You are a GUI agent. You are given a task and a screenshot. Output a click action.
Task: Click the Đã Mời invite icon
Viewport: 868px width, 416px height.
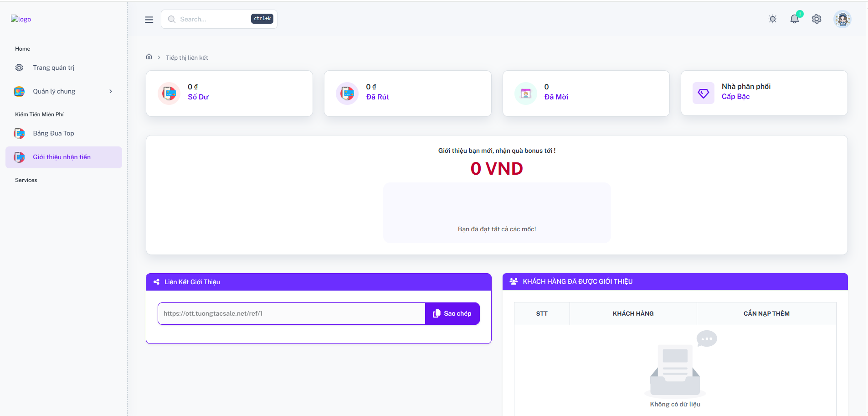click(526, 94)
